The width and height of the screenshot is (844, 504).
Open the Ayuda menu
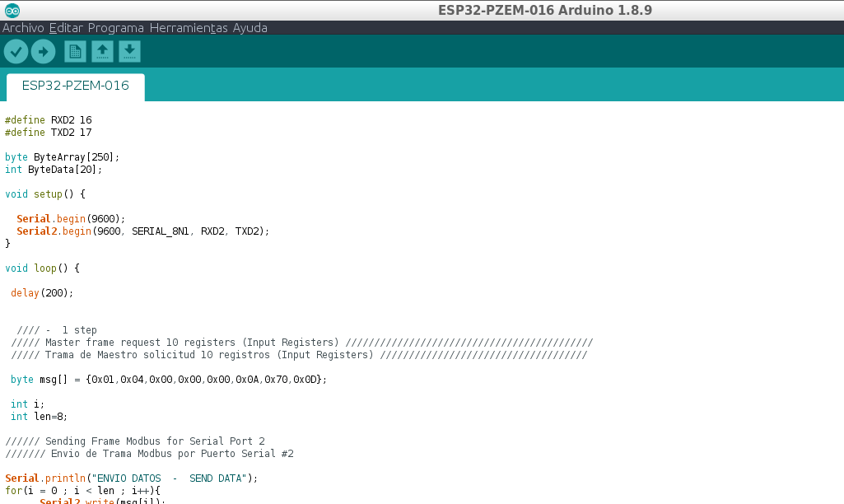click(249, 28)
